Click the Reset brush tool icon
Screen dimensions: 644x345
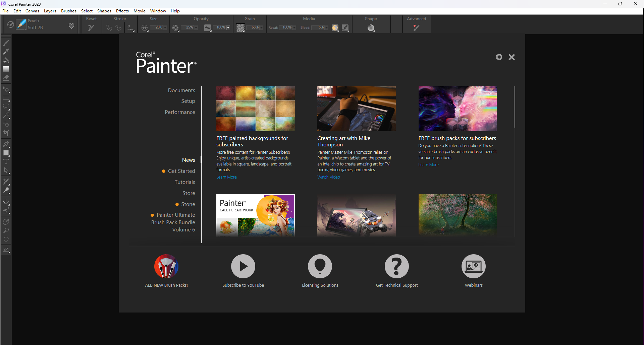[91, 27]
